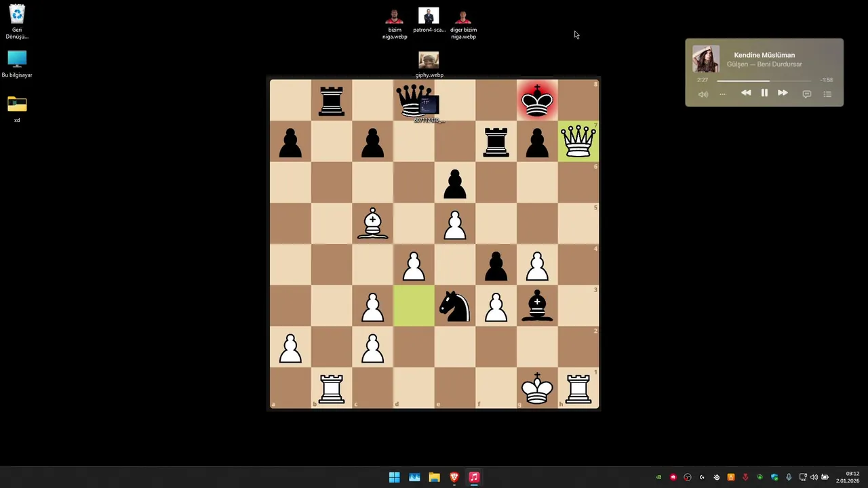Select the Recycle Bin desktop icon
868x488 pixels.
pyautogui.click(x=17, y=22)
